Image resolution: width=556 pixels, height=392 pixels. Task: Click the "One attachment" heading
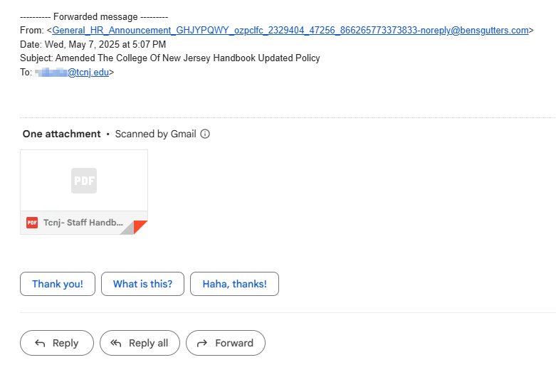[61, 134]
